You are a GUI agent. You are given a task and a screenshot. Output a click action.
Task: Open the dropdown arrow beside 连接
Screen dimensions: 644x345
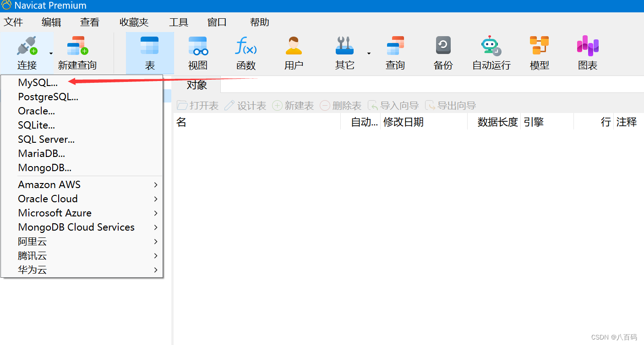pyautogui.click(x=51, y=54)
